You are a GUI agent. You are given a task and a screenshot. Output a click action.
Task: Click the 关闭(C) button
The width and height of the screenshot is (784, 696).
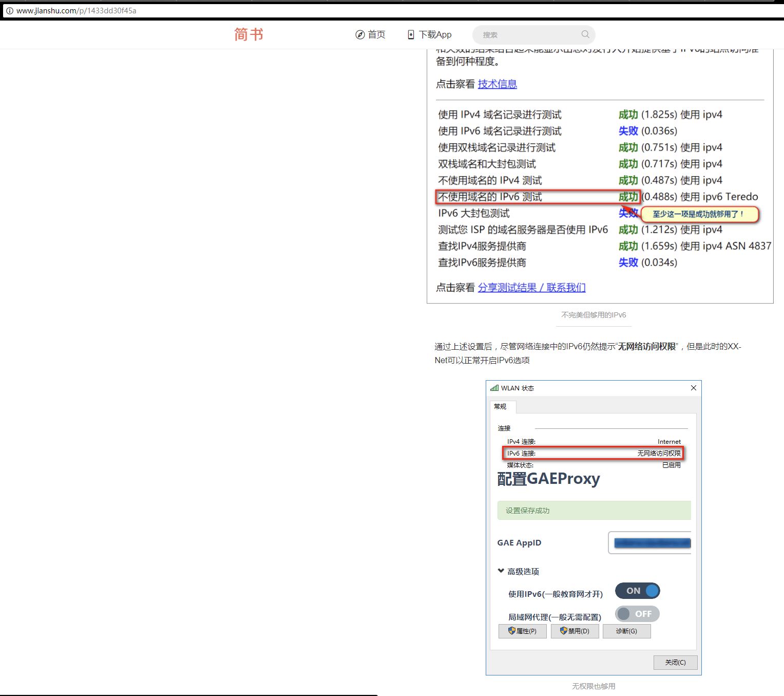(x=675, y=663)
